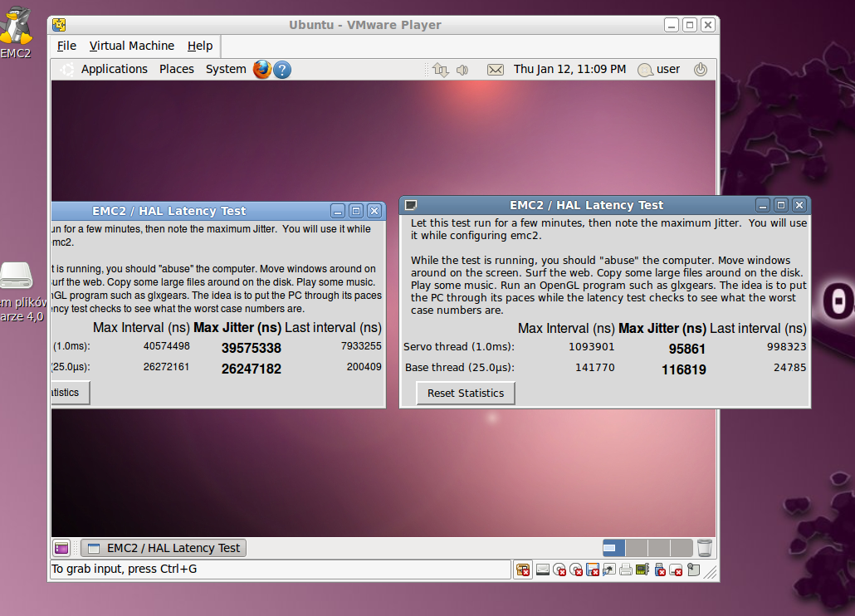Open the Trash in the VM bottom panel
The width and height of the screenshot is (855, 616).
[705, 547]
